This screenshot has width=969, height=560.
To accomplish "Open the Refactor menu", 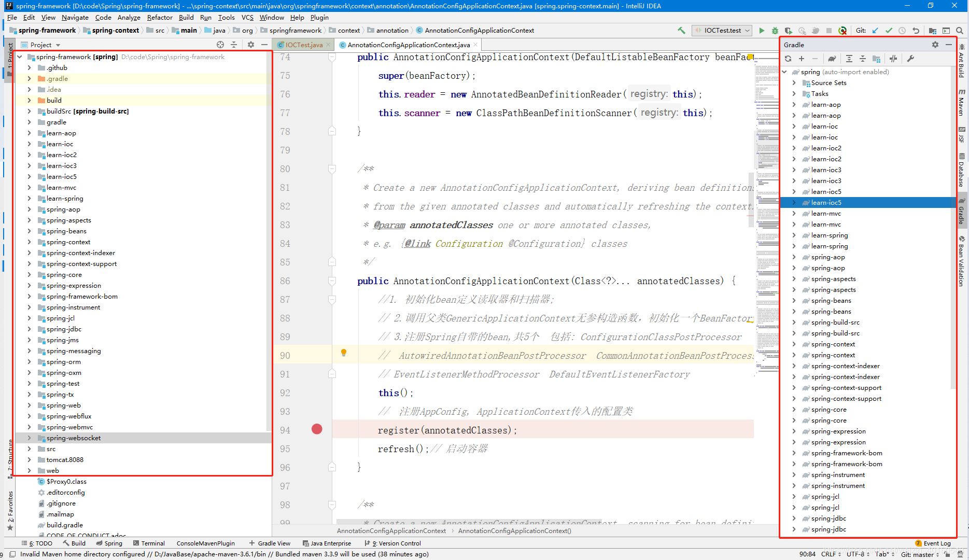I will click(x=160, y=18).
